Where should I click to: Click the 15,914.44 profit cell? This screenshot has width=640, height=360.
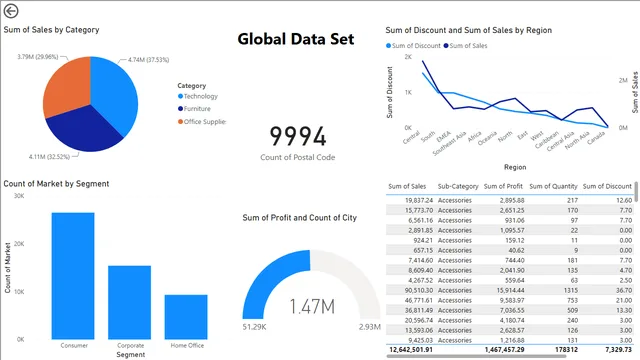(x=510, y=290)
